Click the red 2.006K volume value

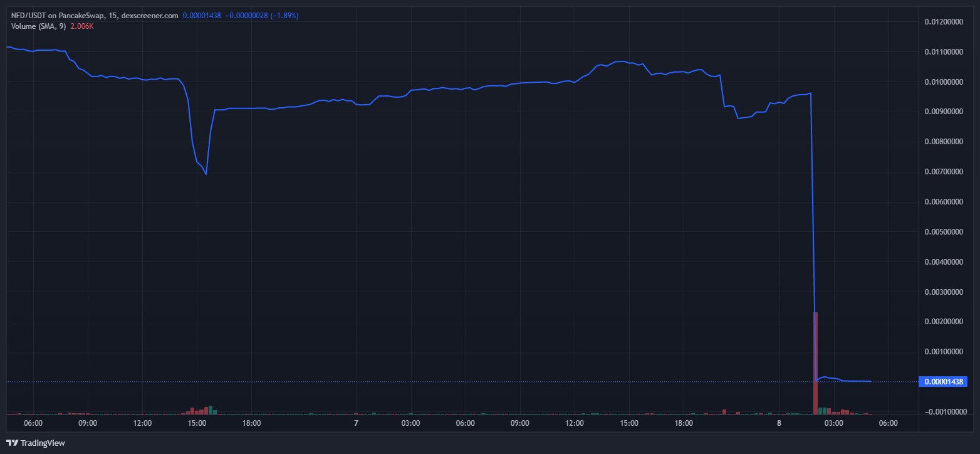(x=82, y=26)
